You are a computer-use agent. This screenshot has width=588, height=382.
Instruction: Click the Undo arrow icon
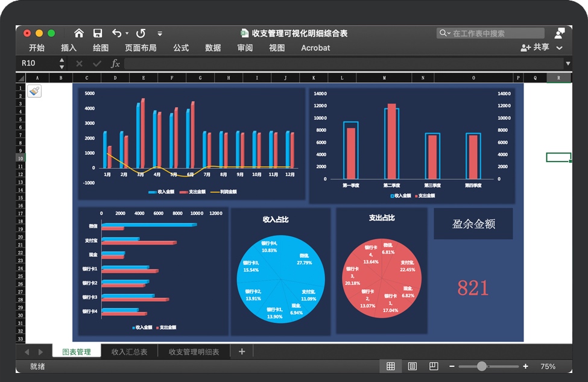(x=117, y=33)
